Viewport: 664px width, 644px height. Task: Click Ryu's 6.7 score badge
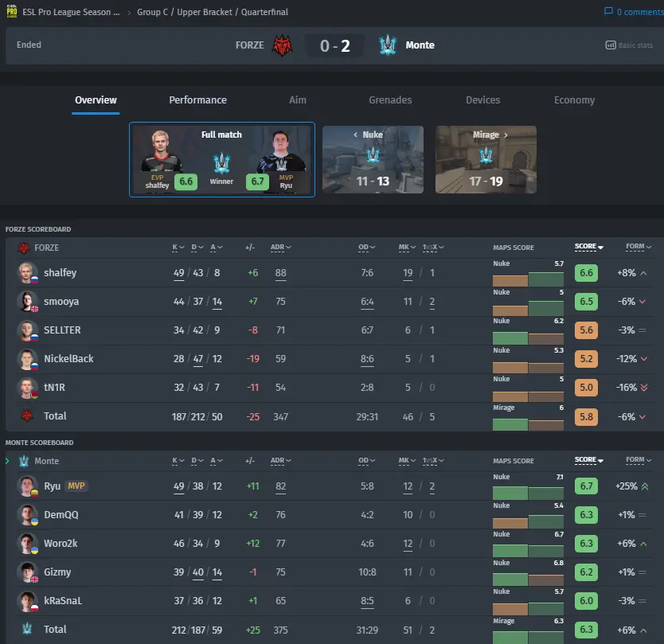coord(586,486)
